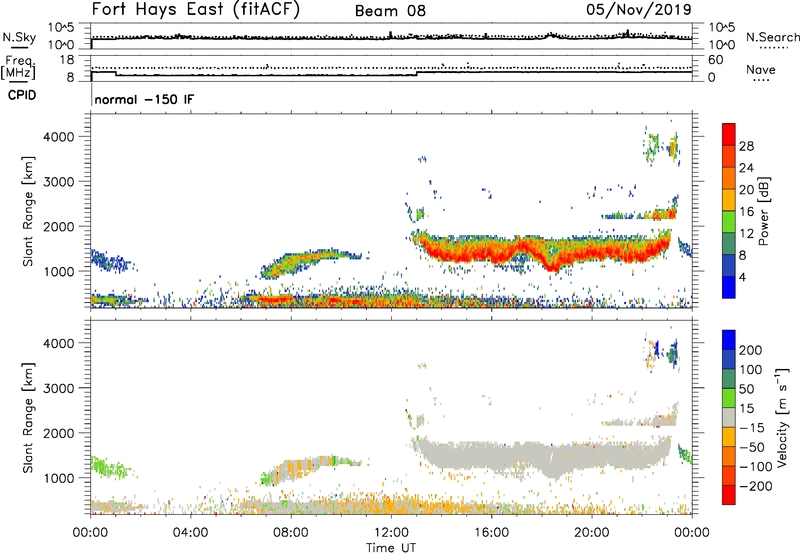This screenshot has height=554, width=800.
Task: Click the '2000' tick on velocity panel
Action: pyautogui.click(x=59, y=433)
